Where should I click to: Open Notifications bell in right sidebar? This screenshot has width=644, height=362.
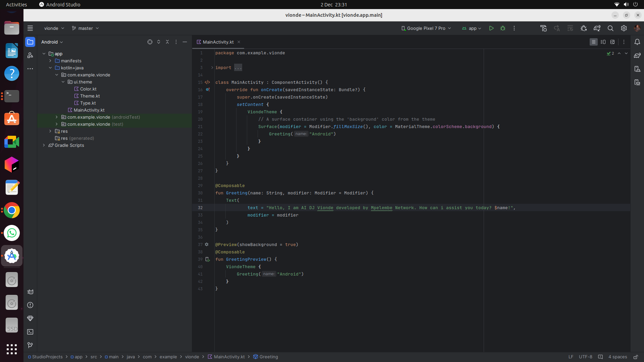coord(637,42)
